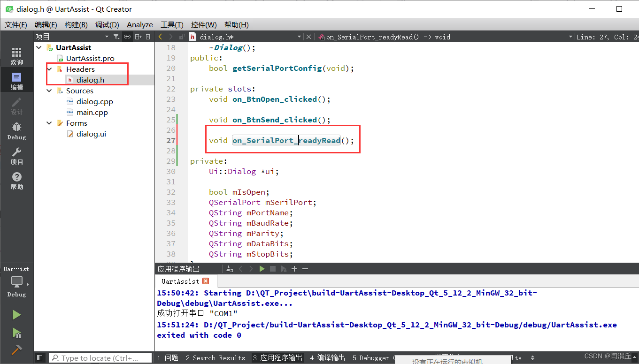639x364 pixels.
Task: Toggle the file read-only lock icon
Action: click(181, 37)
